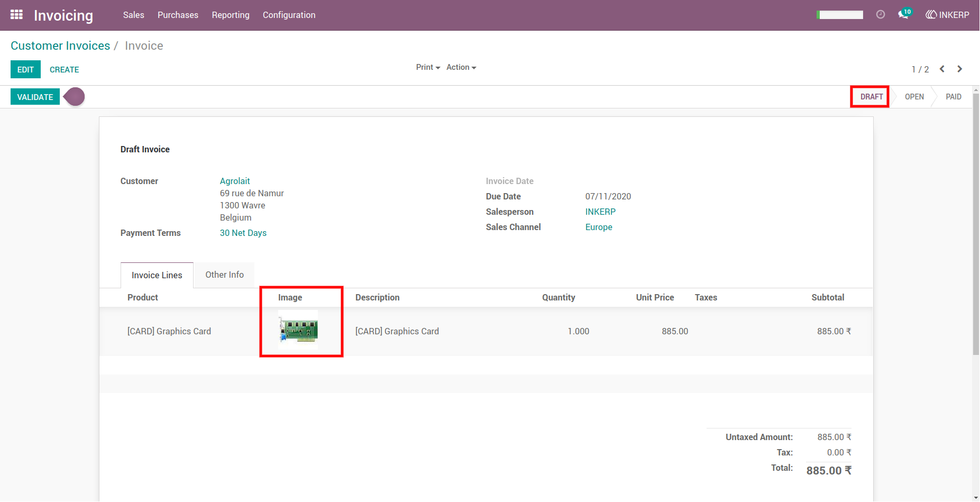Switch to the Invoice Lines tab
Viewport: 980px width, 502px height.
pyautogui.click(x=157, y=275)
